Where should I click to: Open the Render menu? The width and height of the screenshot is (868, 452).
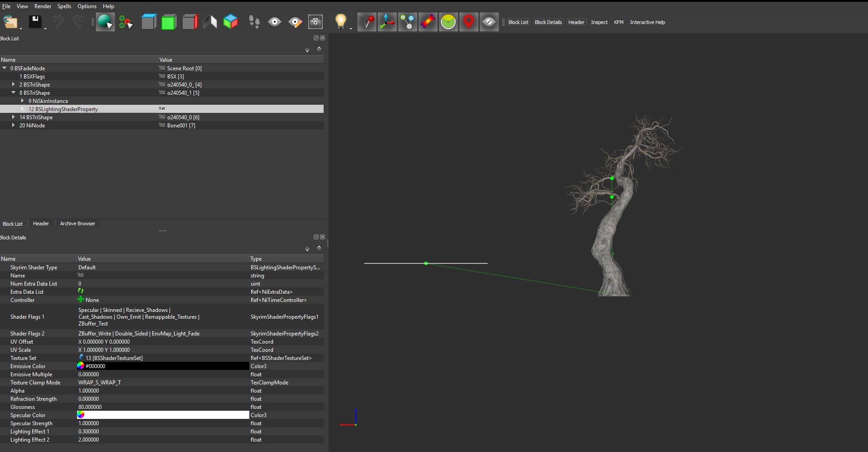click(x=43, y=6)
